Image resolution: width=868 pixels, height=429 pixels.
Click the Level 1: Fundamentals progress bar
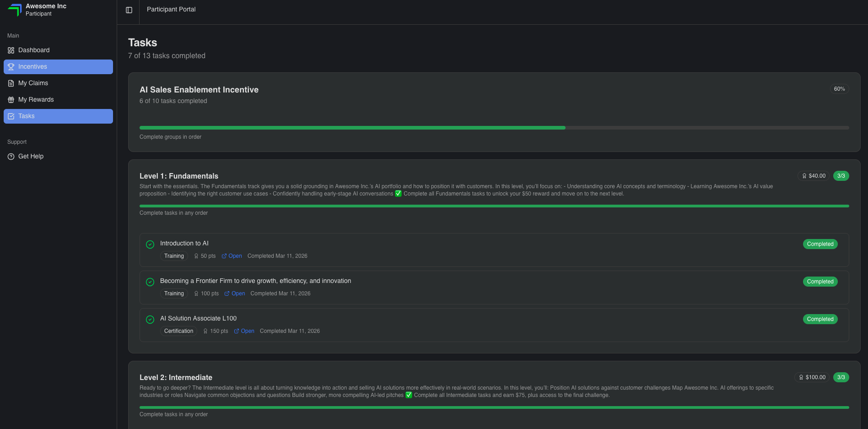point(494,206)
